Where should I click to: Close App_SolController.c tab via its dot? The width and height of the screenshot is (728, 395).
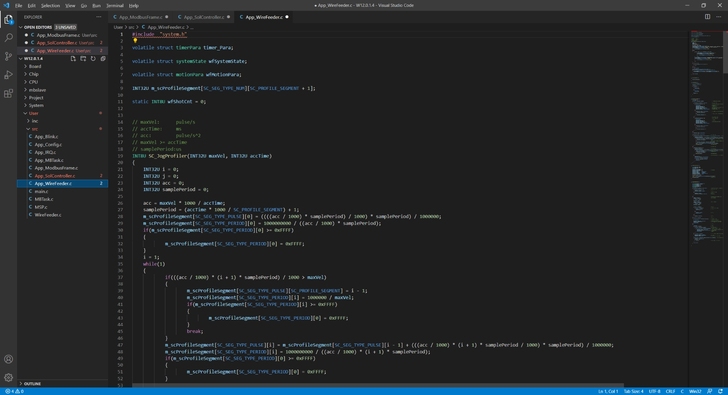click(x=228, y=17)
